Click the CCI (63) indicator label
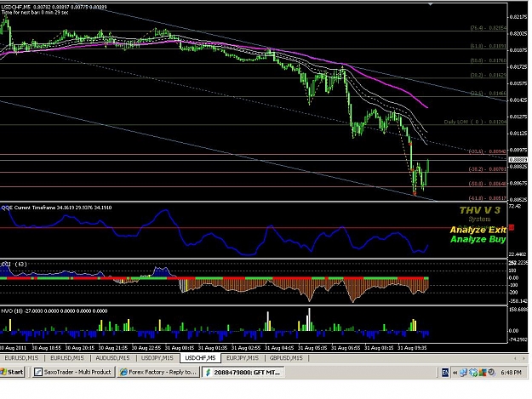 (x=14, y=264)
